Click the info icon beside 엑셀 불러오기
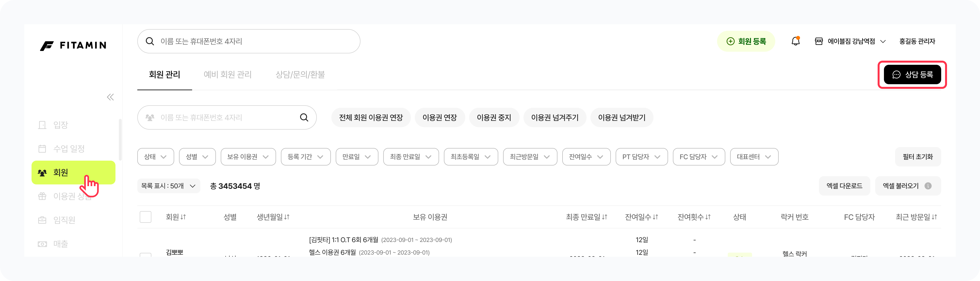Viewport: 980px width, 281px height. click(928, 186)
